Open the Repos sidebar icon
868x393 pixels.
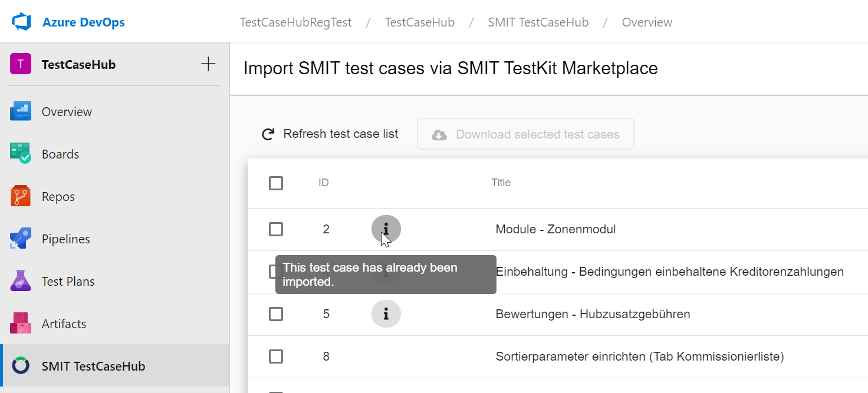coord(21,196)
